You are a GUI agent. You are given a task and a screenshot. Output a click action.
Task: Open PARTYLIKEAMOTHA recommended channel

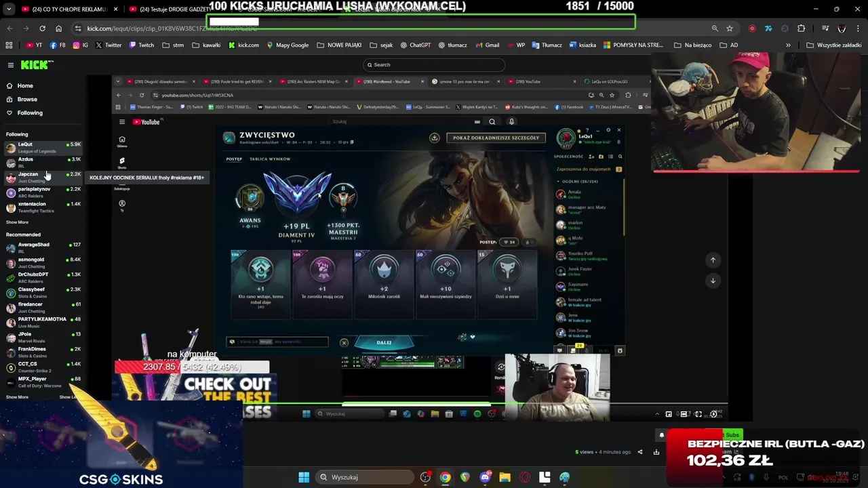pyautogui.click(x=43, y=323)
